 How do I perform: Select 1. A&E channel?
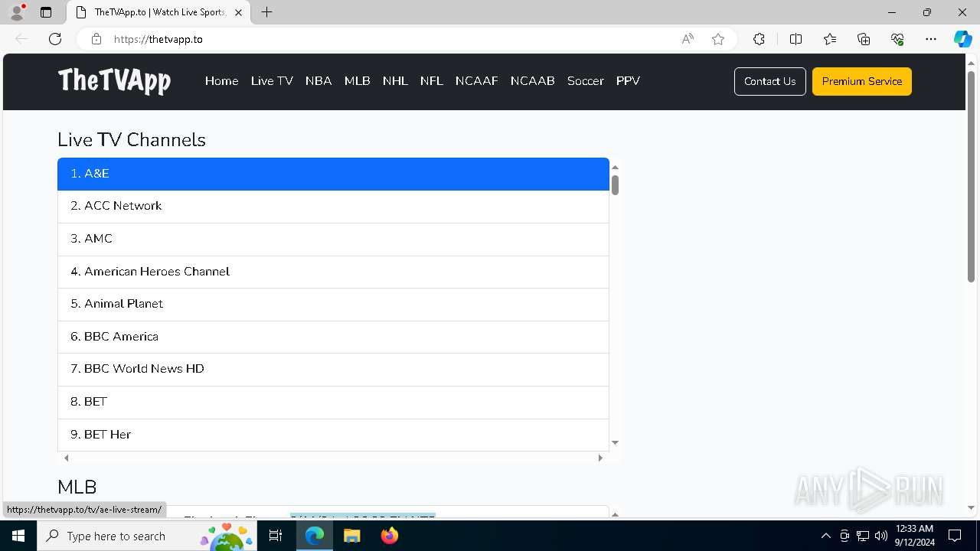tap(333, 174)
